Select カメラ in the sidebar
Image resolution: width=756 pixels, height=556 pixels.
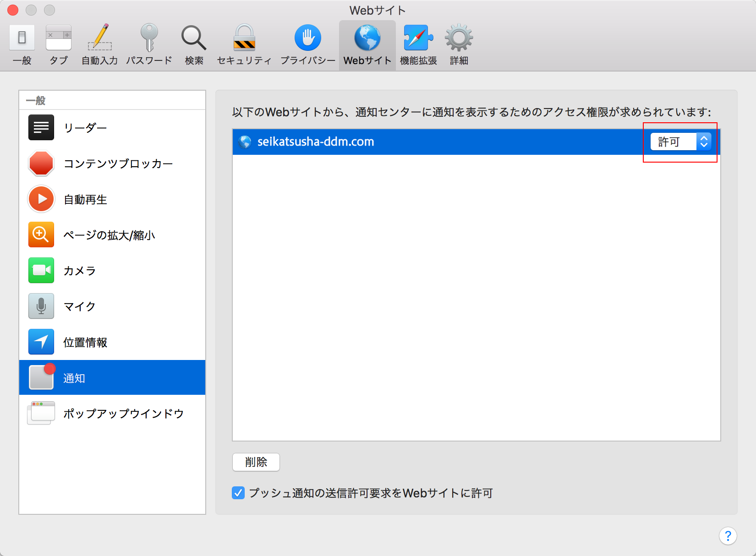pyautogui.click(x=112, y=271)
